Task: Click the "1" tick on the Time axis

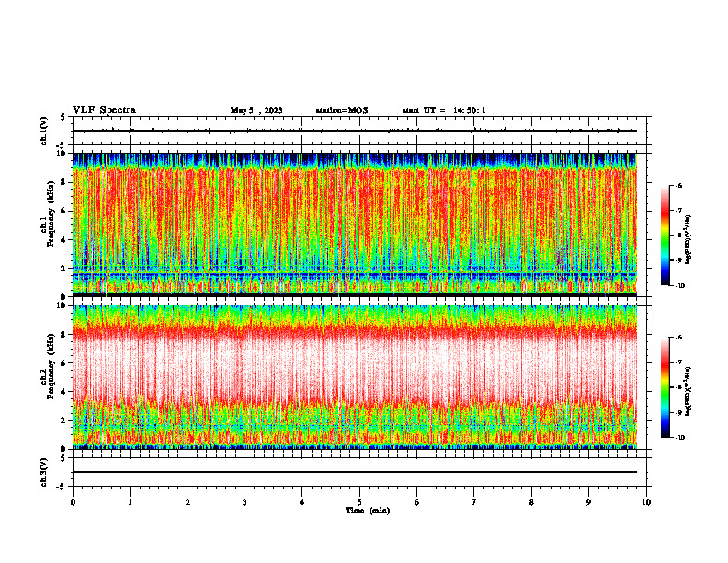Action: (x=131, y=502)
